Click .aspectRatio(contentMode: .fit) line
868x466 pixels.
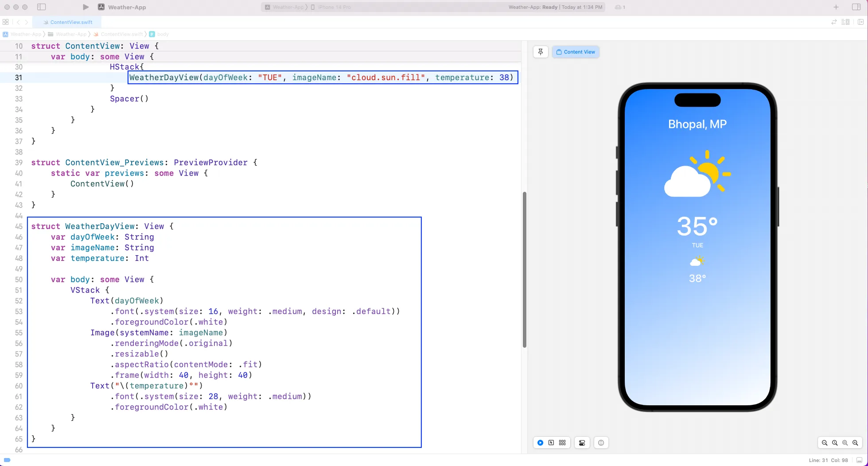[x=186, y=365]
